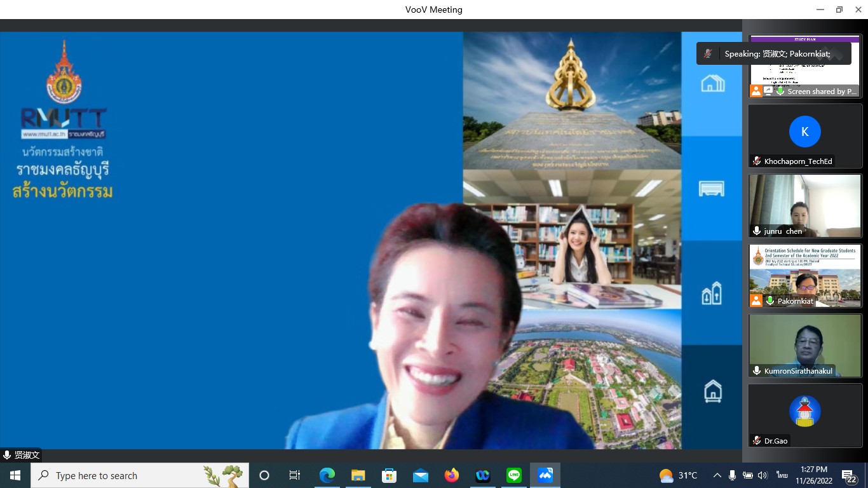Open the Thai input language selector
The image size is (868, 488).
tap(782, 475)
